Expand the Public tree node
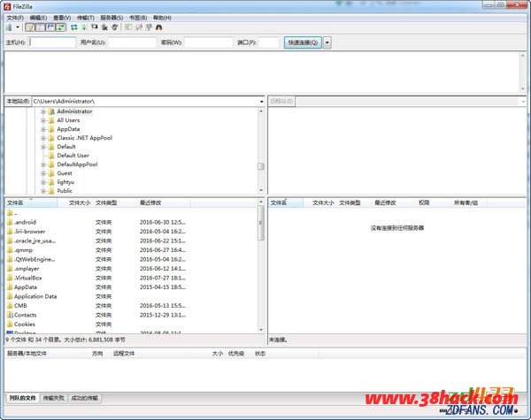Image resolution: width=531 pixels, height=420 pixels. point(43,191)
